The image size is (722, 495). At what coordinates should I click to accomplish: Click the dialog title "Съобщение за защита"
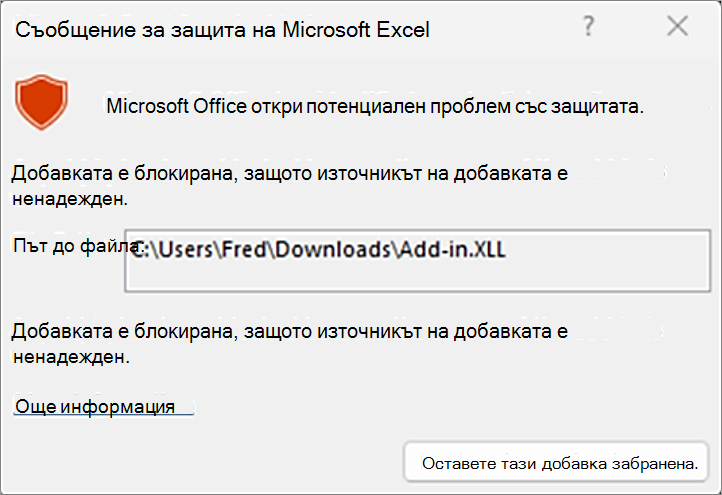tap(131, 30)
